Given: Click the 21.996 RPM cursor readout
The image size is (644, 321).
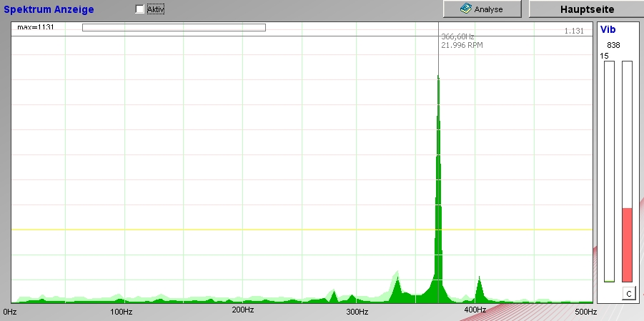Looking at the screenshot, I should (x=462, y=45).
